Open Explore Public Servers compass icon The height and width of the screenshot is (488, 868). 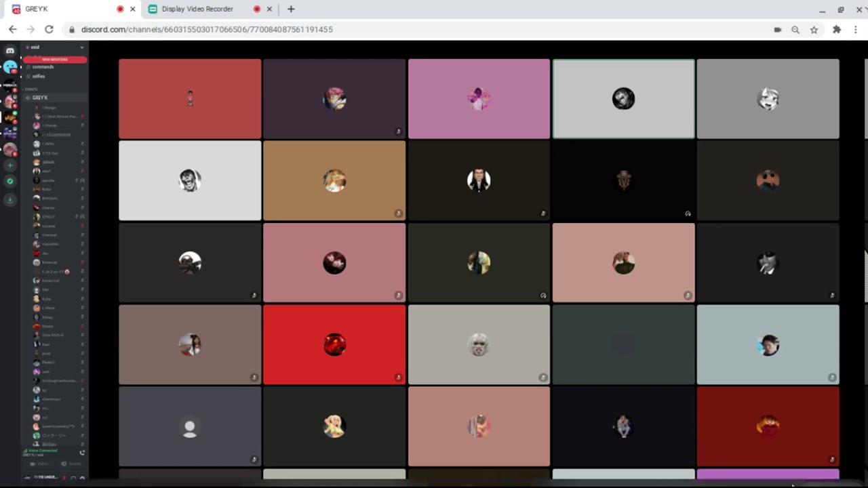(x=10, y=182)
